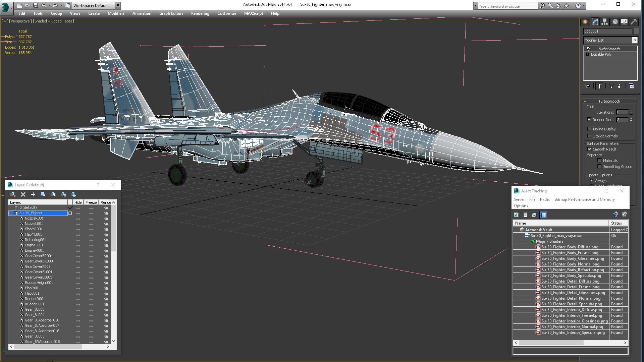644x362 pixels.
Task: Click the Subscription Center key icon
Action: pyautogui.click(x=550, y=6)
